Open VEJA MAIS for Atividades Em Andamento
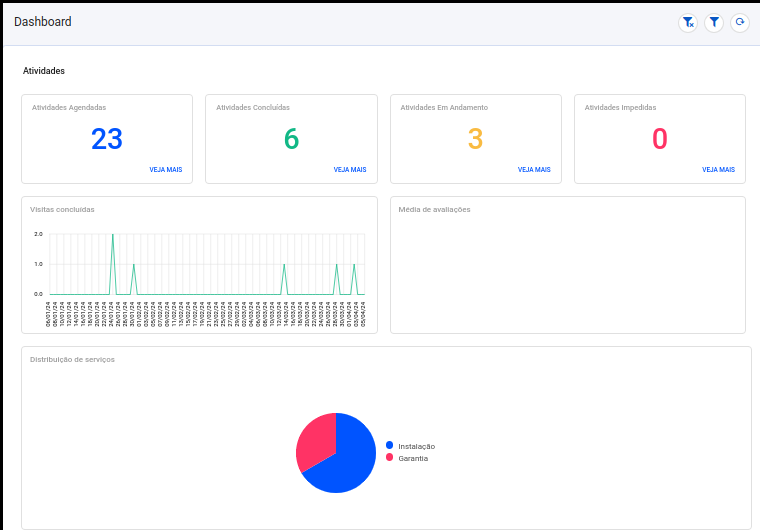Viewport: 760px width, 530px height. (x=534, y=170)
